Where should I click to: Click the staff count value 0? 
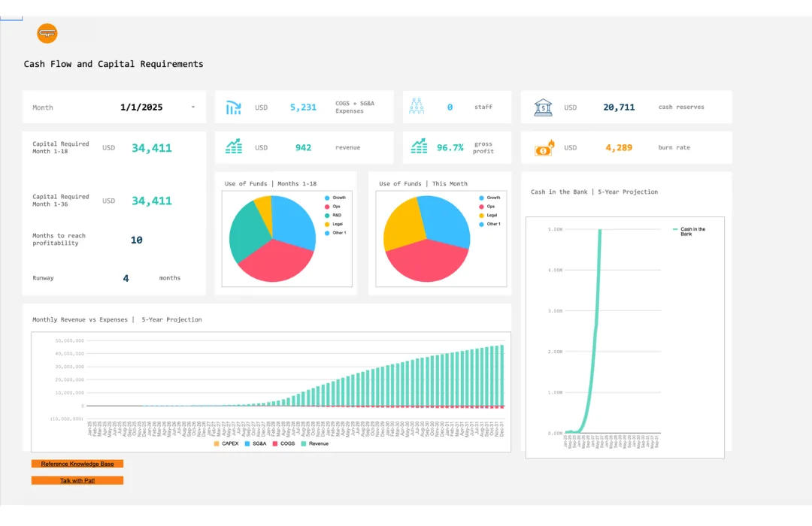coord(450,107)
